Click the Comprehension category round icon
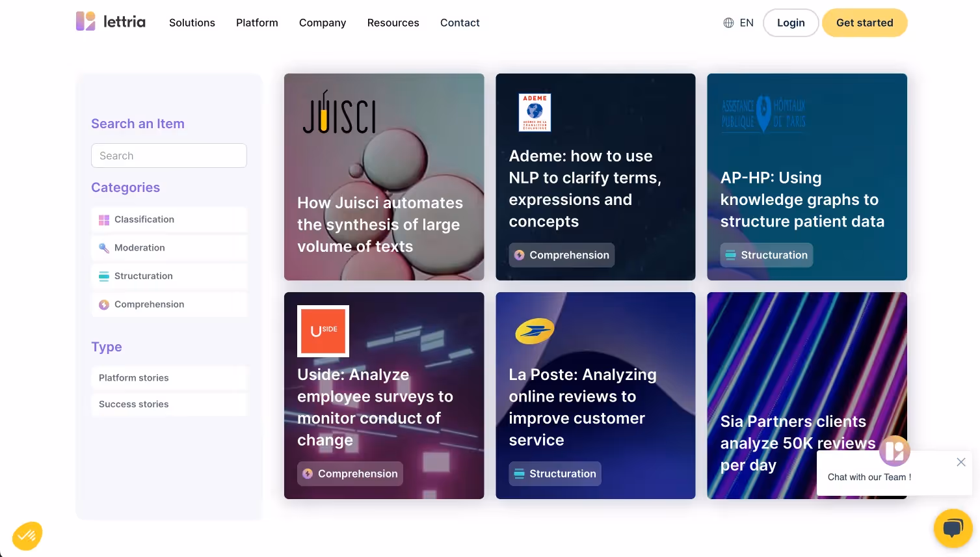 tap(104, 305)
